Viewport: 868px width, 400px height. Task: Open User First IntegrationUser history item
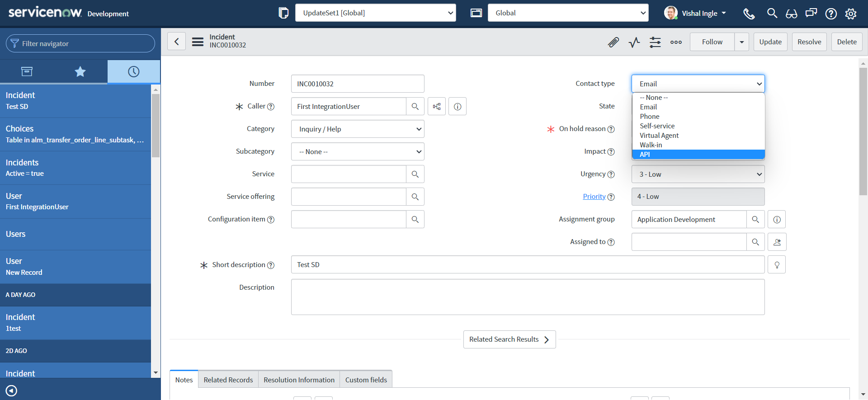pos(75,202)
